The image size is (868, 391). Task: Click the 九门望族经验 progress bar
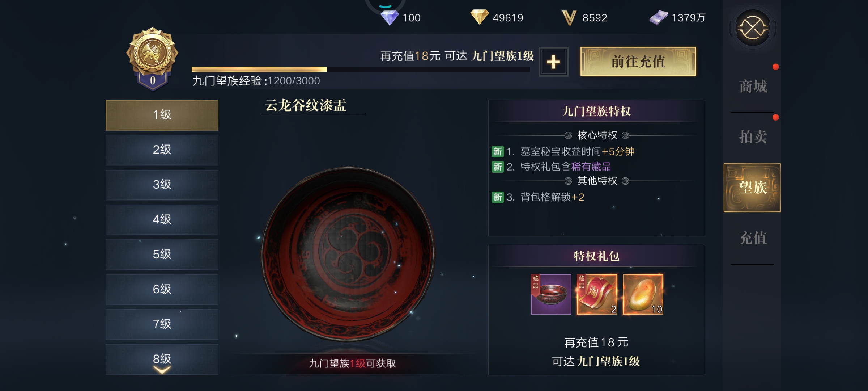coord(361,70)
